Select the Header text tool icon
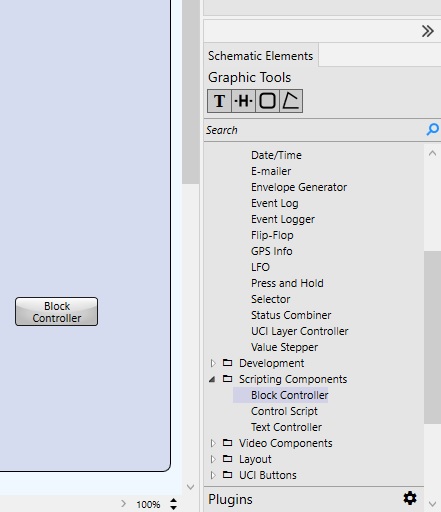The width and height of the screenshot is (441, 512). click(243, 101)
